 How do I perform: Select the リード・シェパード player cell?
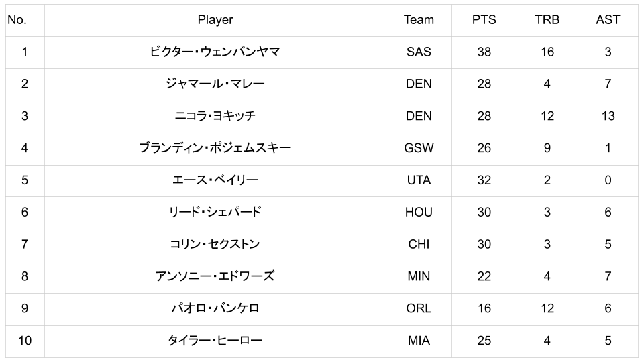pyautogui.click(x=215, y=213)
